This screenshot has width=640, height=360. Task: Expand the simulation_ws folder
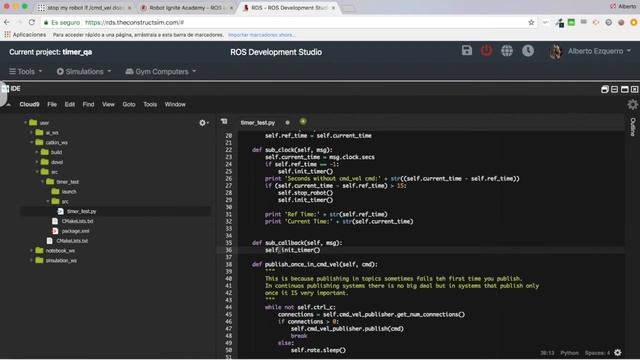[31, 260]
